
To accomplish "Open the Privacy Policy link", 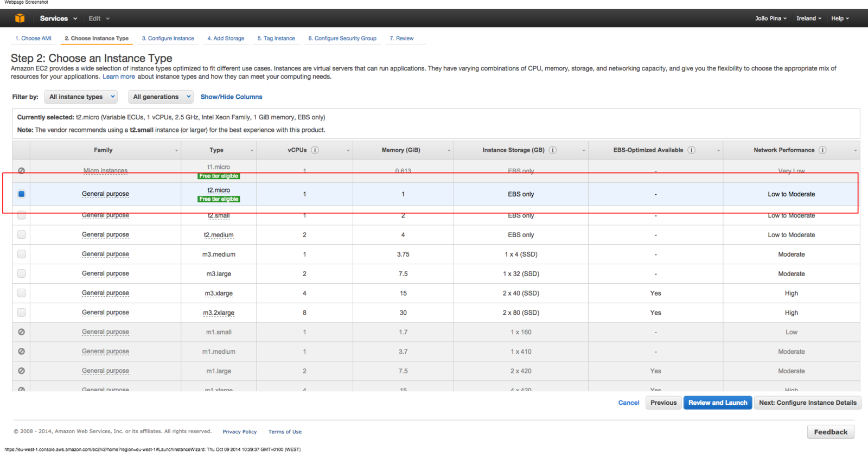I will [239, 432].
